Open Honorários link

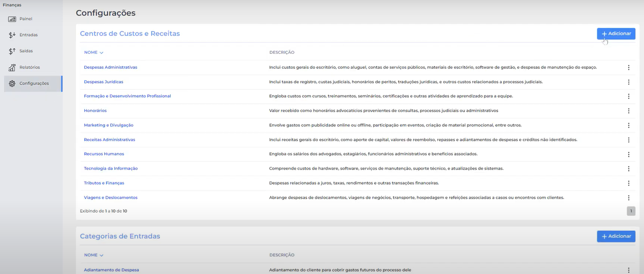[x=95, y=111]
